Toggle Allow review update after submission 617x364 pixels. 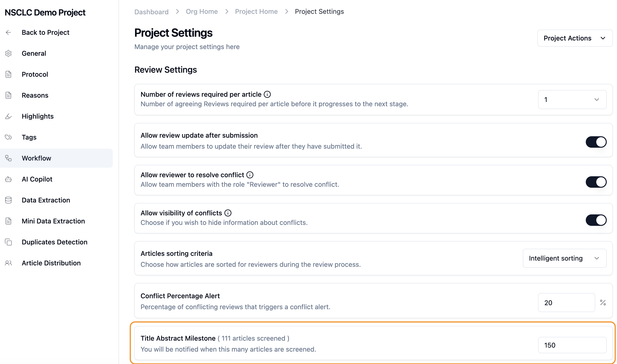click(x=596, y=142)
